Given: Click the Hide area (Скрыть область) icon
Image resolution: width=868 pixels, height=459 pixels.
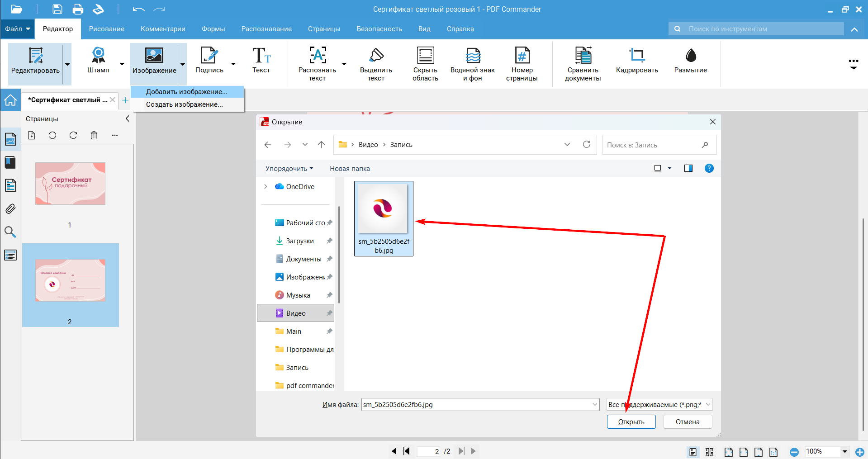Looking at the screenshot, I should coord(425,56).
